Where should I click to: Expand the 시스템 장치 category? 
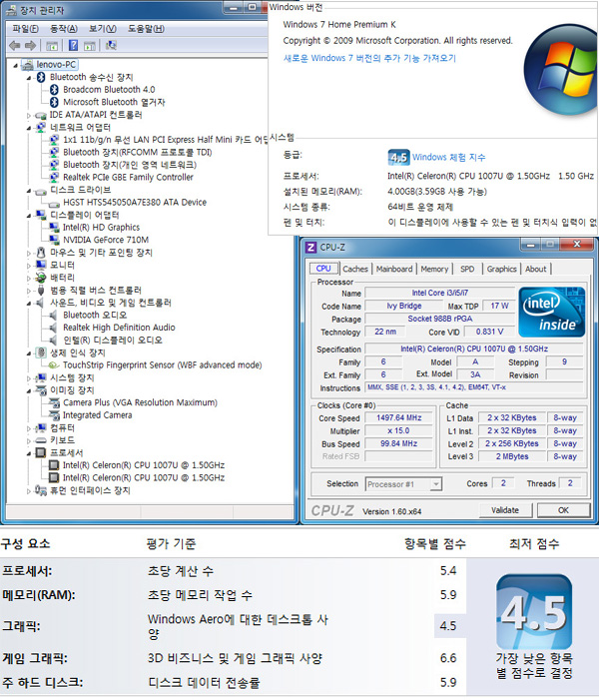click(x=29, y=378)
